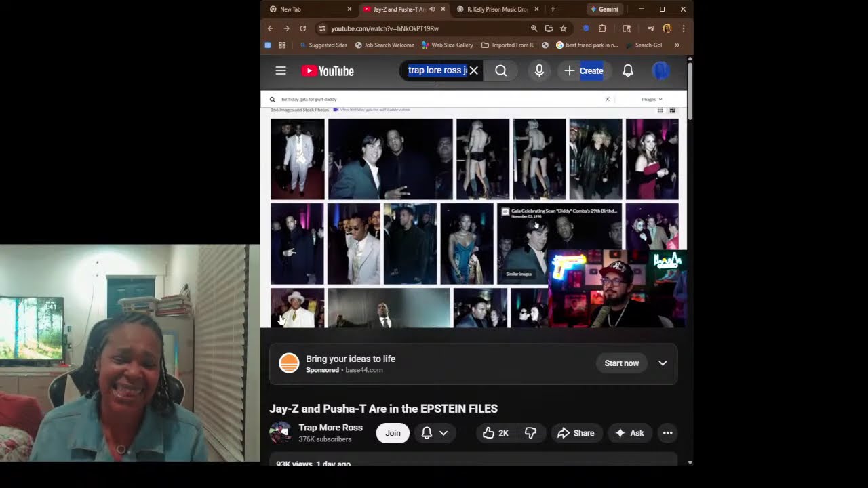Click the 376K subscribers text
The image size is (868, 488).
coord(325,439)
